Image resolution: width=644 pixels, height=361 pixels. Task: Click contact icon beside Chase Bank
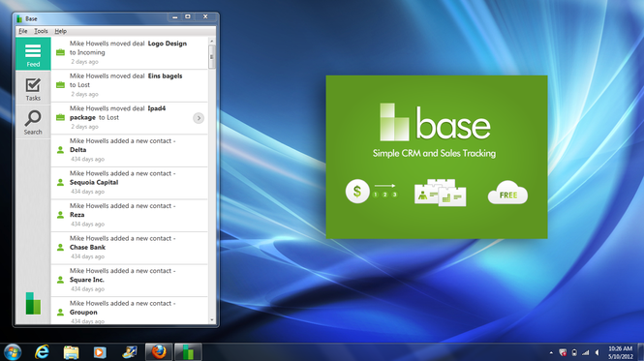pos(60,247)
